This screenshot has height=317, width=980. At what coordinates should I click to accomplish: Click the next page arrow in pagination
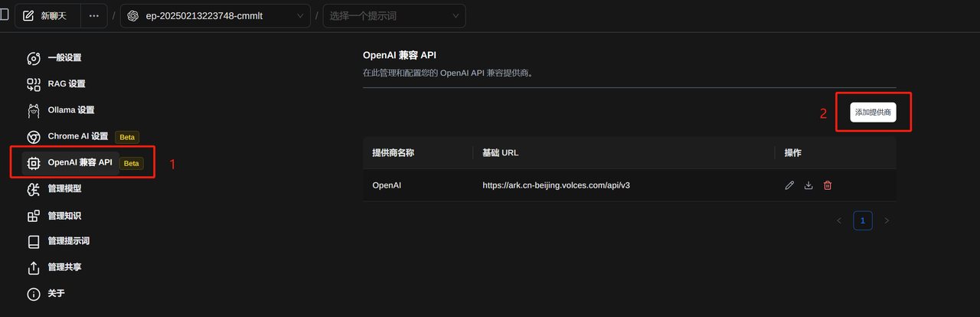coord(887,221)
